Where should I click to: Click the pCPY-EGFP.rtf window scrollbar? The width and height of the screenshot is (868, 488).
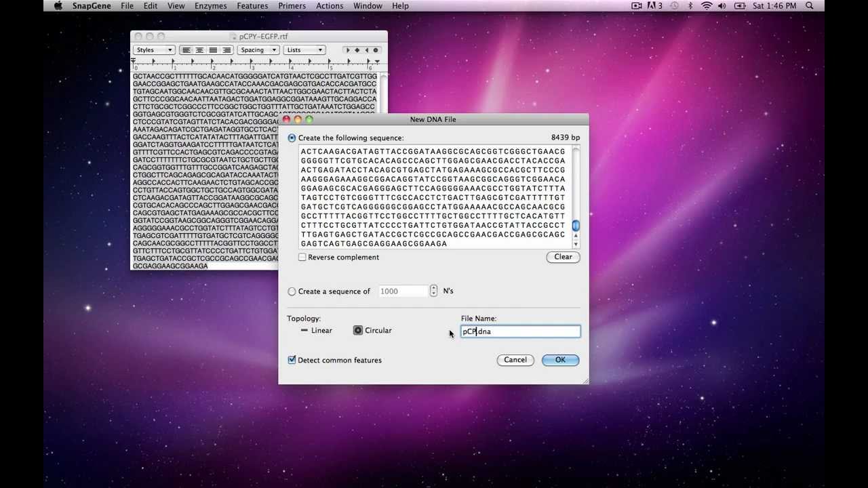(384, 92)
